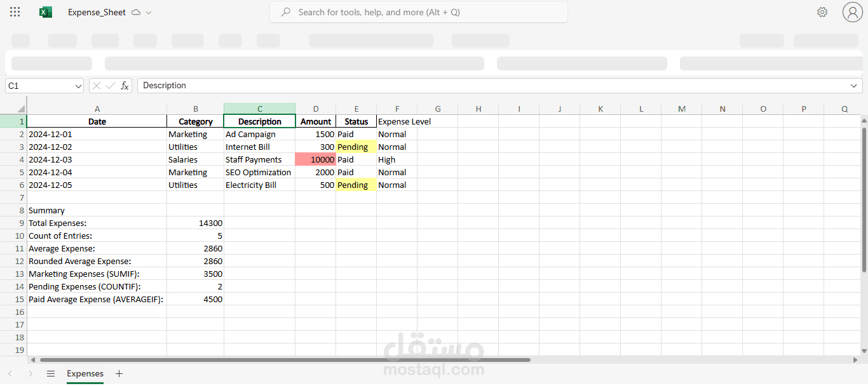
Task: Select the Pending Expenses COUNTIF label
Action: [x=97, y=286]
